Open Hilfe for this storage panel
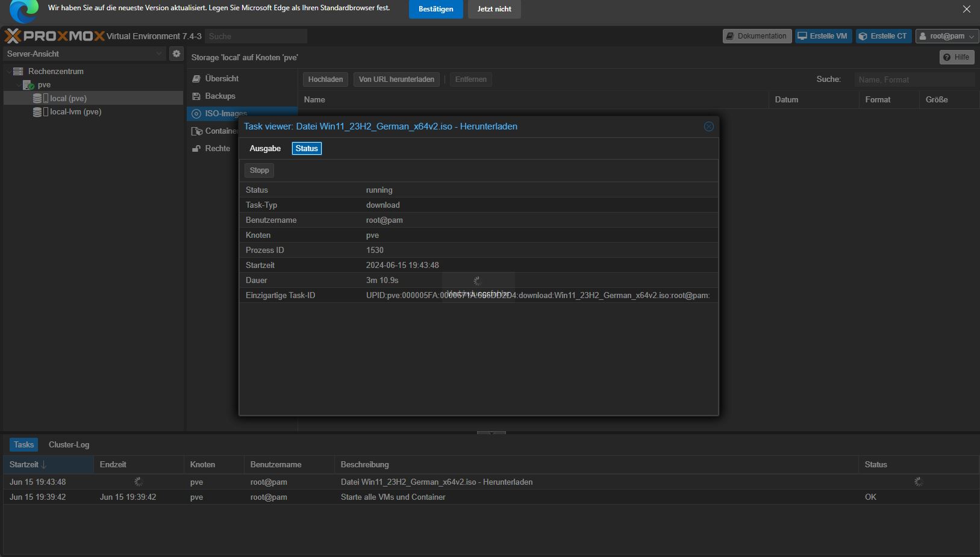980x557 pixels. pyautogui.click(x=957, y=57)
